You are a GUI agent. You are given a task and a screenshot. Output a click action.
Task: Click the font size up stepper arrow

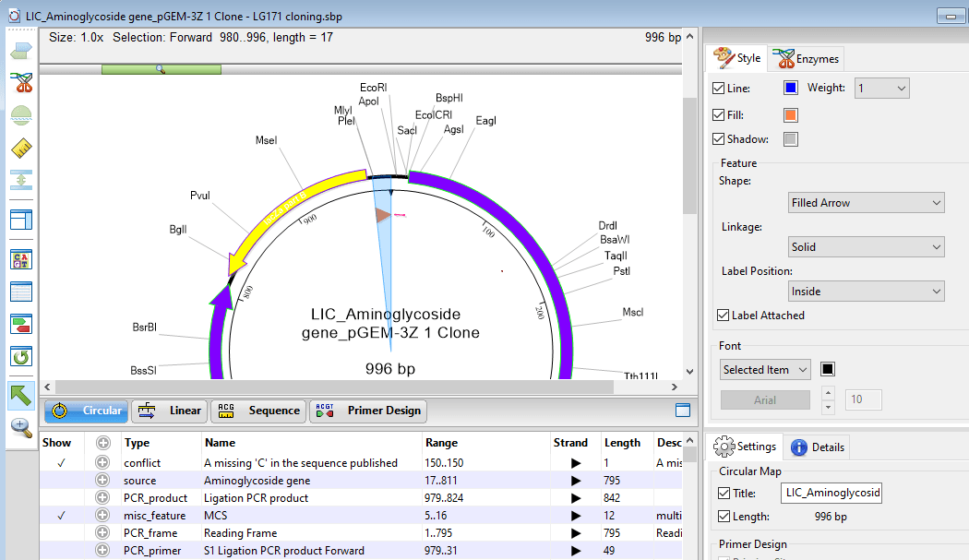[829, 393]
